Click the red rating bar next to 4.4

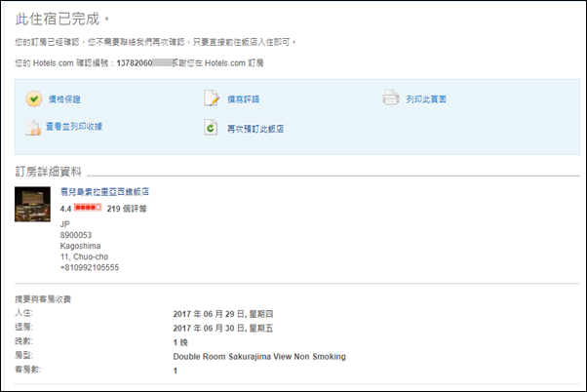pos(88,208)
